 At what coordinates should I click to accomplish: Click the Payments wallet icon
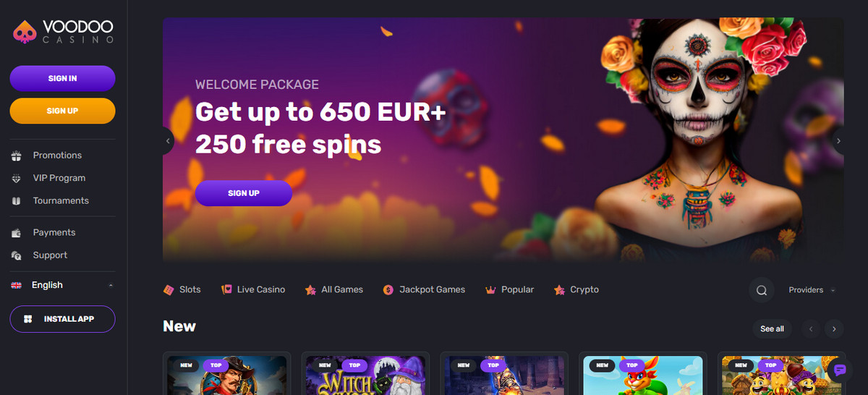click(17, 233)
